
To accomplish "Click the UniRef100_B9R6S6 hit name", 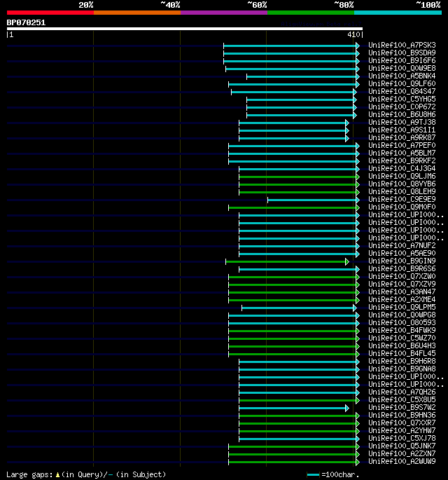I will (x=402, y=269).
